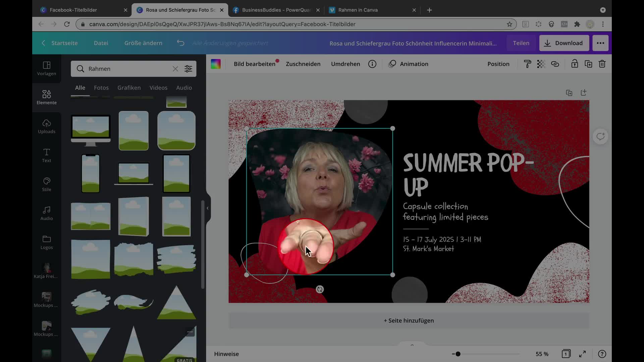Toggle fullscreen presentation mode icon
This screenshot has width=644, height=362.
[583, 354]
